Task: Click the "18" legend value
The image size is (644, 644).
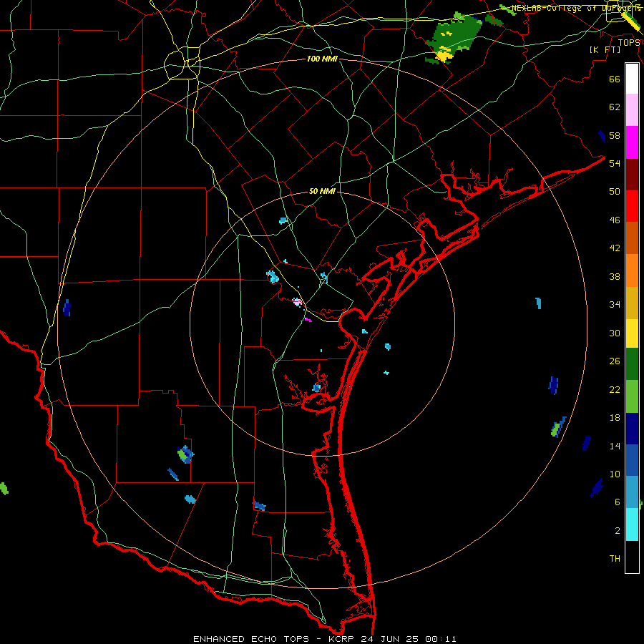Action: point(615,418)
